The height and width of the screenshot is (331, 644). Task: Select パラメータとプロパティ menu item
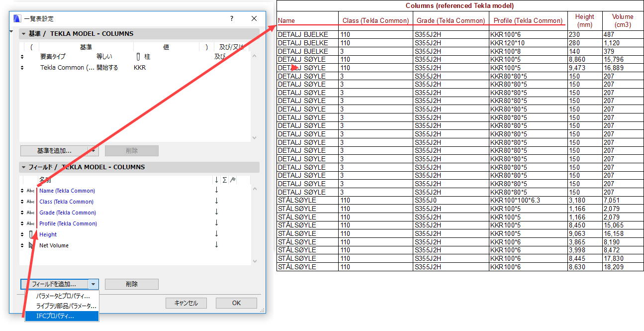tap(62, 296)
